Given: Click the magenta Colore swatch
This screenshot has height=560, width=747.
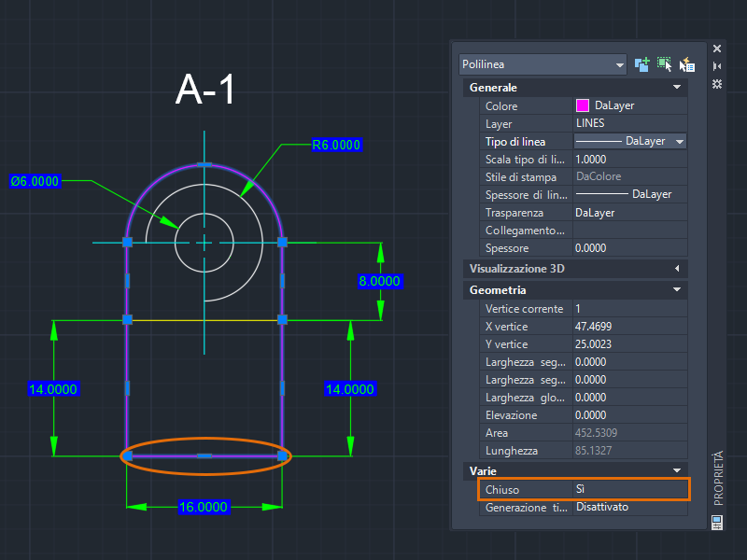Looking at the screenshot, I should point(583,106).
